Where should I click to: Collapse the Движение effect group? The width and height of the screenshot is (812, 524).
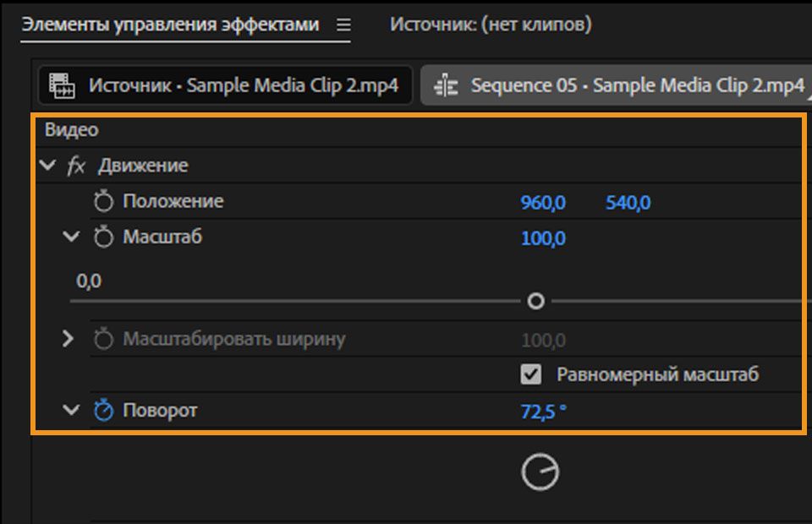point(48,166)
